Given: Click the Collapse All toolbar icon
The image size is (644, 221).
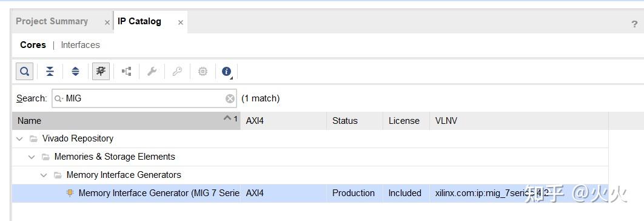Looking at the screenshot, I should click(50, 72).
